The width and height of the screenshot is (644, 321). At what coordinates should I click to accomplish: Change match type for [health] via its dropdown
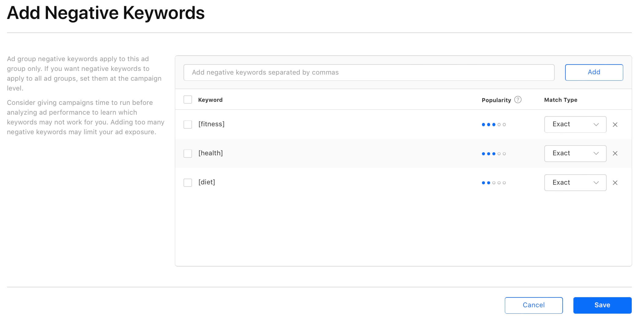click(x=575, y=153)
